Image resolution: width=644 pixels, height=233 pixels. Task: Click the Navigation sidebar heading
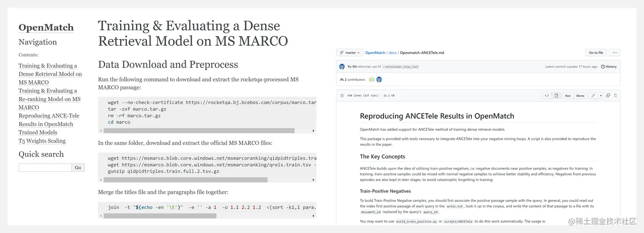coord(37,42)
